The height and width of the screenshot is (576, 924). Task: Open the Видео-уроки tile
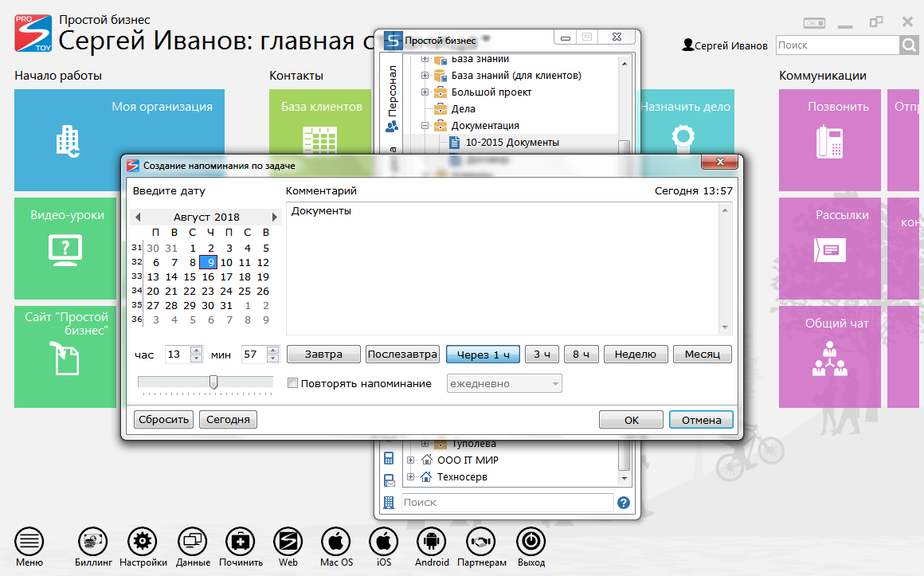65,249
